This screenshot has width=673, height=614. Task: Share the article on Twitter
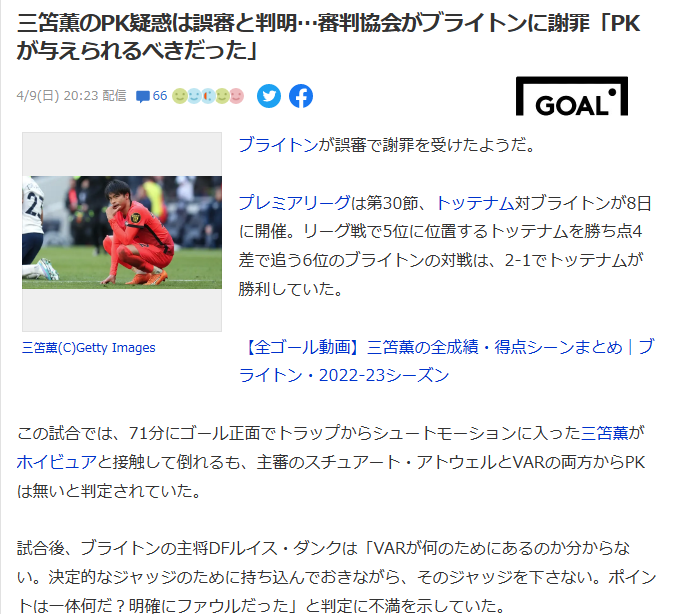pyautogui.click(x=269, y=96)
